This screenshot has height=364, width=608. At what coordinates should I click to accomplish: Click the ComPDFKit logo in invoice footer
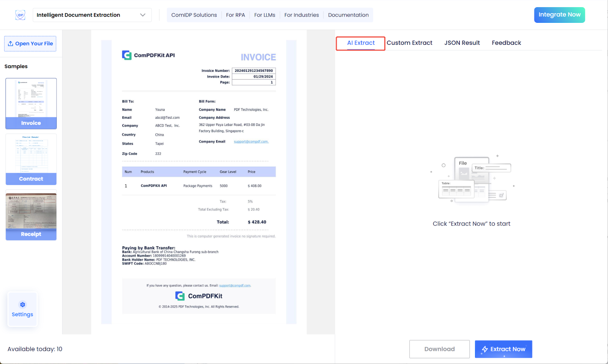(x=199, y=296)
